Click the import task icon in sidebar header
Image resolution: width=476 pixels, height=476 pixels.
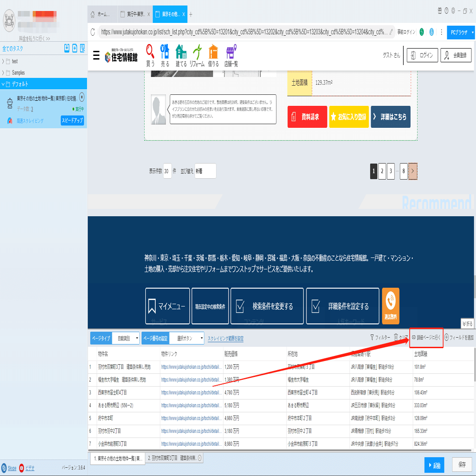67,48
